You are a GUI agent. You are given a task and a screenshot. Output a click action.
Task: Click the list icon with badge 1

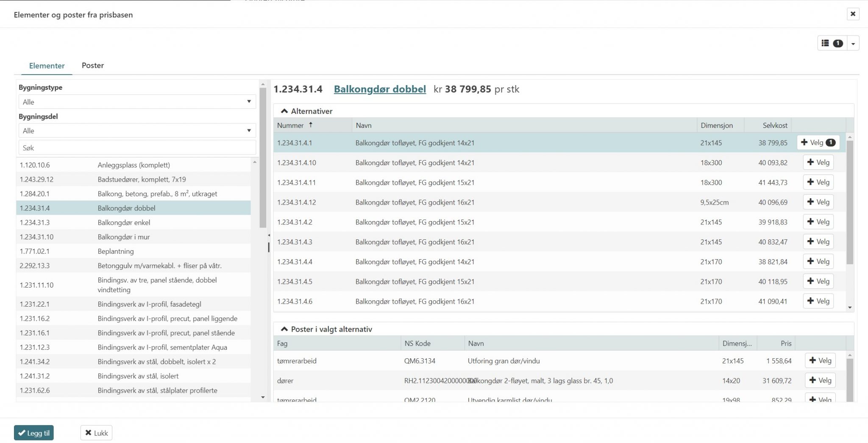click(832, 43)
